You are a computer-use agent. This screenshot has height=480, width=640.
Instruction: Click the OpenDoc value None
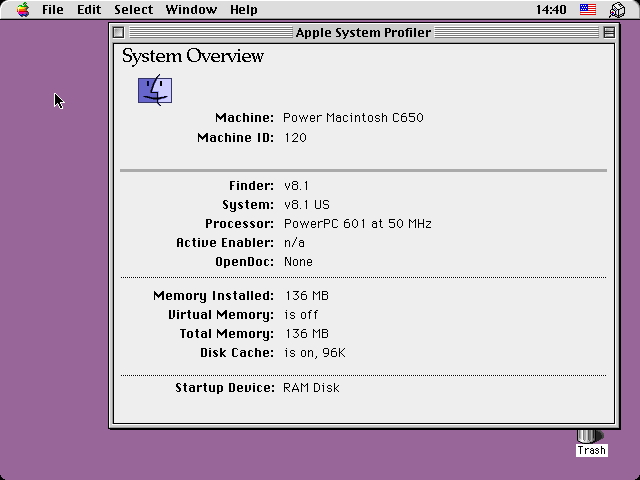tap(298, 262)
